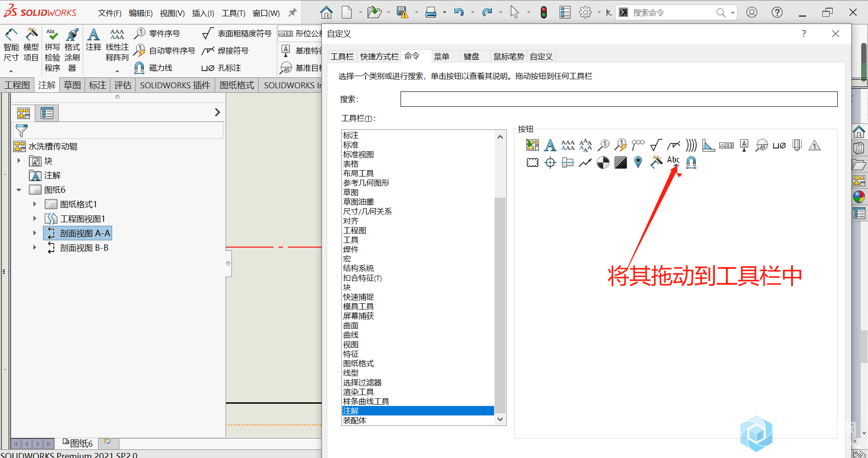The image size is (868, 458).
Task: Select the Surface Finish symbol icon
Action: pyautogui.click(x=656, y=145)
